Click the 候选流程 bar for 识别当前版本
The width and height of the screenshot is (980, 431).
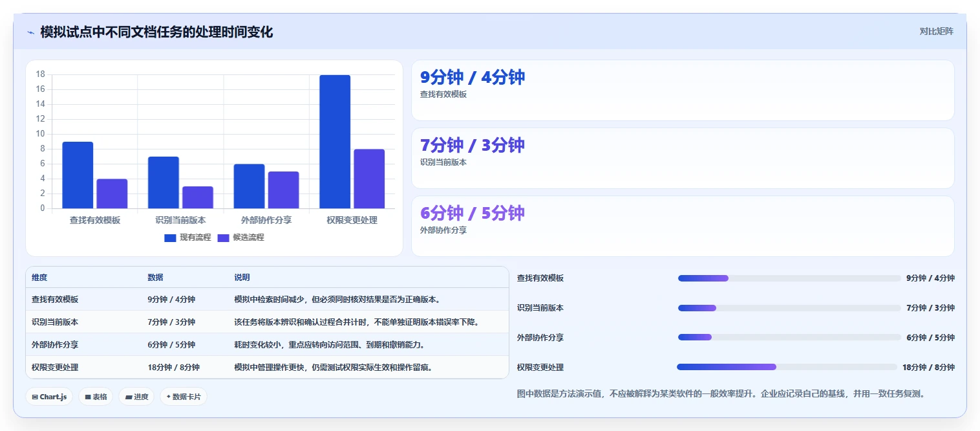198,197
